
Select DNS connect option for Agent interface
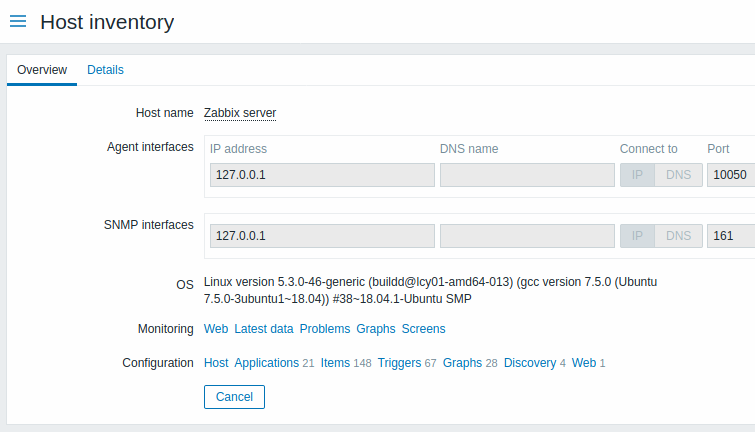pyautogui.click(x=678, y=175)
